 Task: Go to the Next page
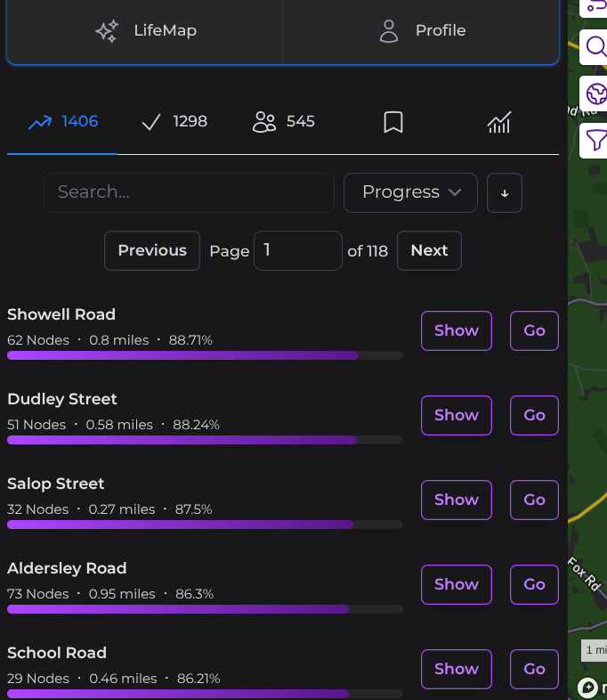pos(429,251)
